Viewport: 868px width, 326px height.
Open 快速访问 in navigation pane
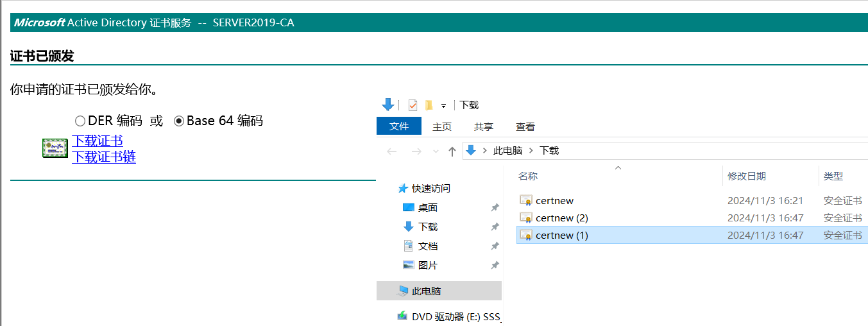431,189
